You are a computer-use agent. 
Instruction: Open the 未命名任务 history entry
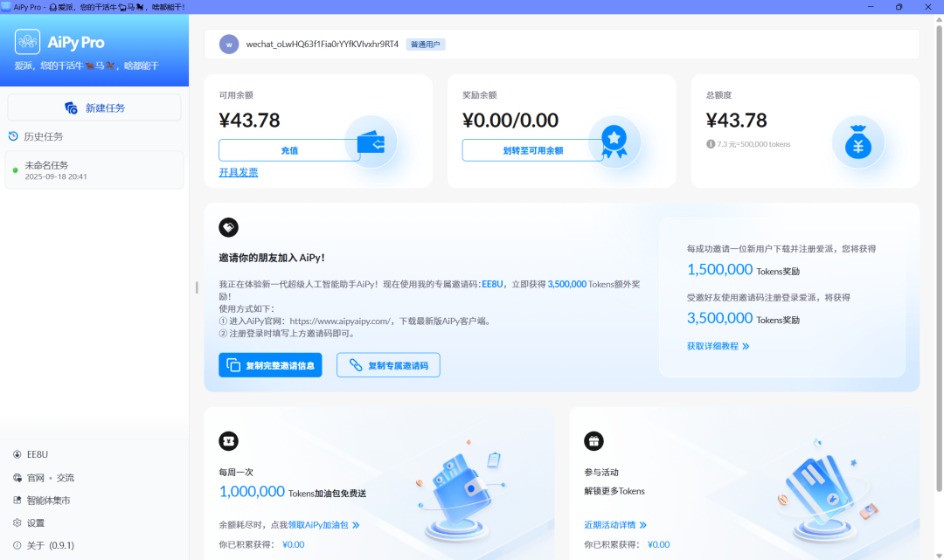point(94,170)
